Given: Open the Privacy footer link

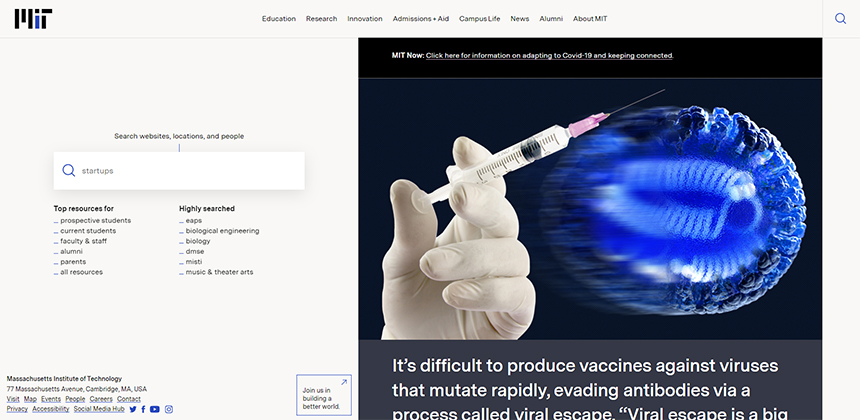Looking at the screenshot, I should click(17, 409).
